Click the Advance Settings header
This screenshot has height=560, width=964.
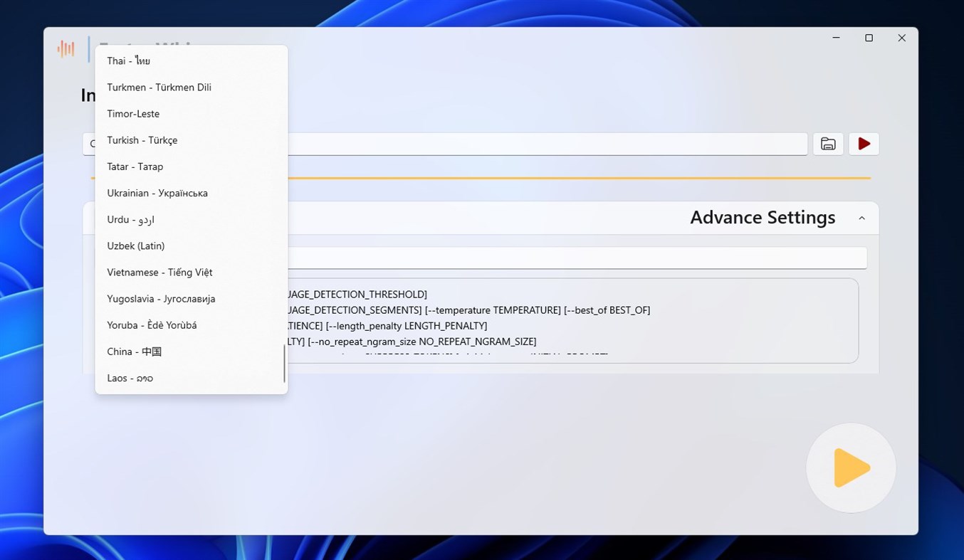point(763,218)
